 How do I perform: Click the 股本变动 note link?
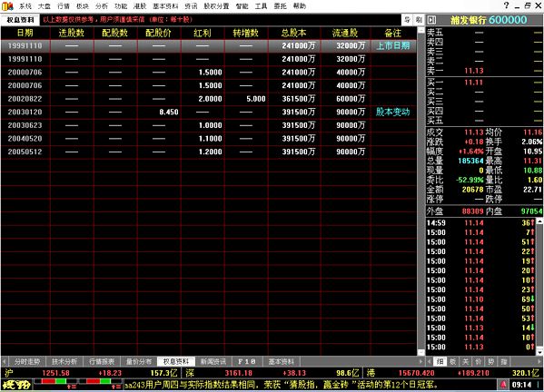point(393,112)
